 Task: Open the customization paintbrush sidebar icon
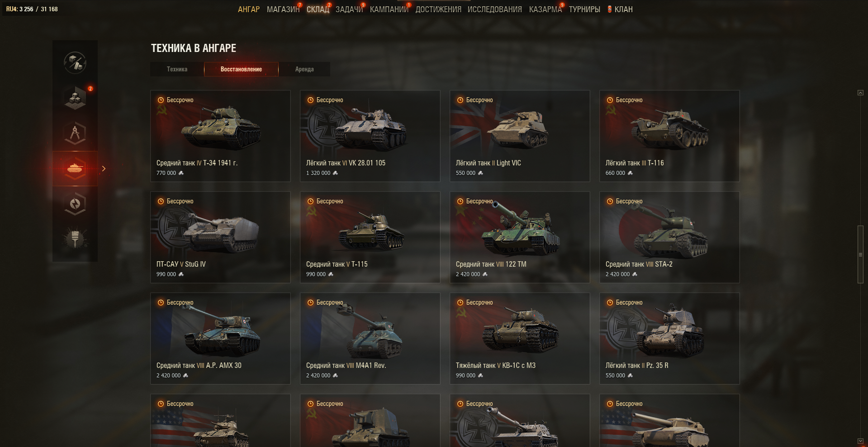click(75, 239)
